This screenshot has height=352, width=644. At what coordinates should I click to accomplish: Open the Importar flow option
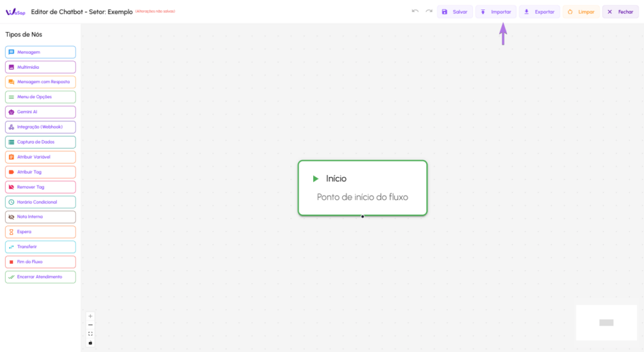click(496, 12)
